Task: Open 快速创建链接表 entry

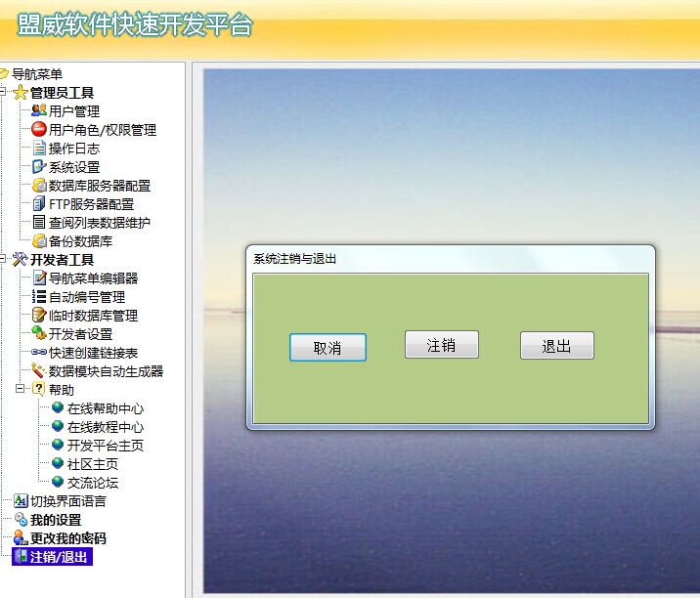Action: 93,353
